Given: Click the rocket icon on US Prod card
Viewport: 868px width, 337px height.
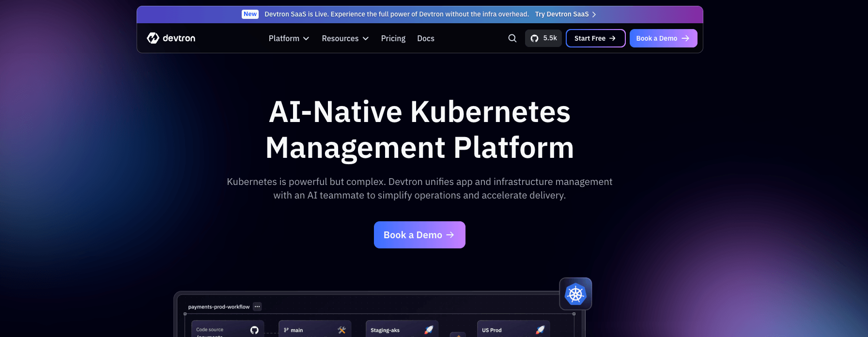Looking at the screenshot, I should tap(540, 330).
